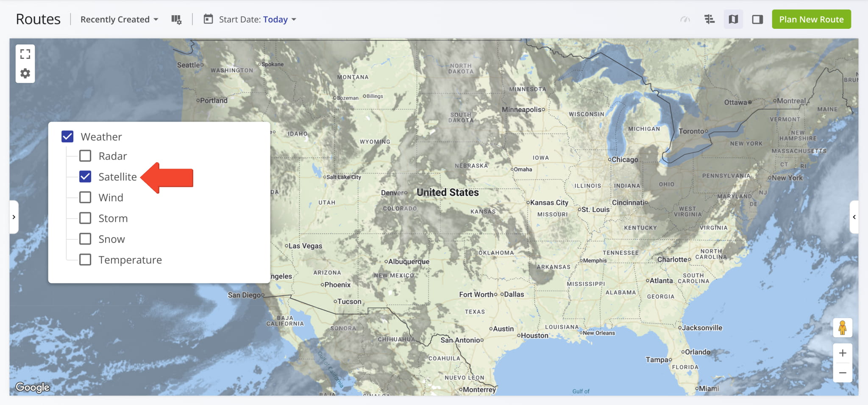The width and height of the screenshot is (868, 405).
Task: Select the Street View pegman icon
Action: [x=843, y=327]
